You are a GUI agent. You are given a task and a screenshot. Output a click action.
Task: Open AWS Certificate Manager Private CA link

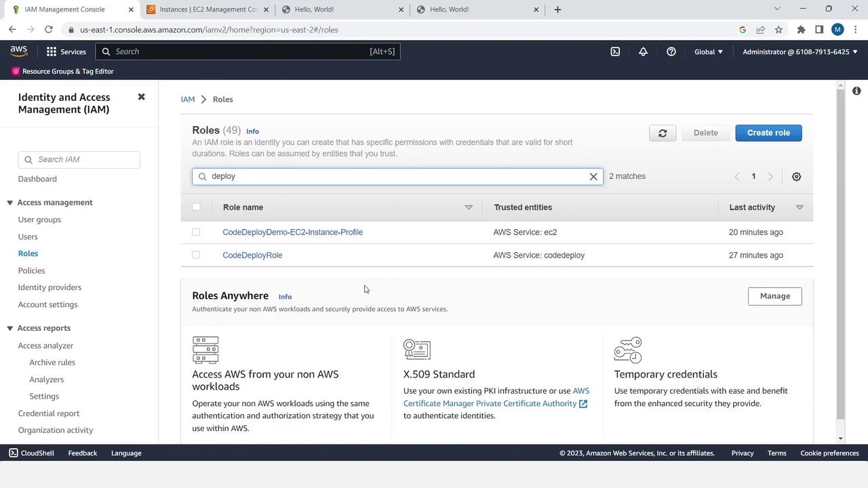[496, 397]
